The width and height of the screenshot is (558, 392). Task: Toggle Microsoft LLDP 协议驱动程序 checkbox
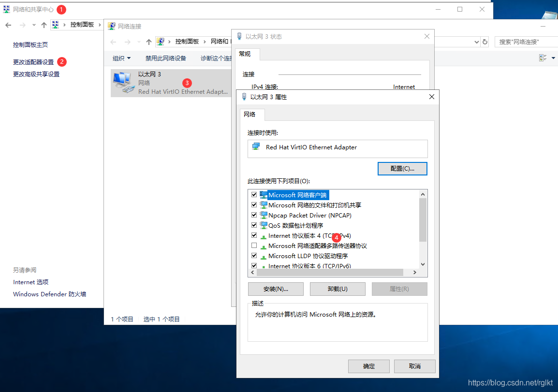(254, 255)
